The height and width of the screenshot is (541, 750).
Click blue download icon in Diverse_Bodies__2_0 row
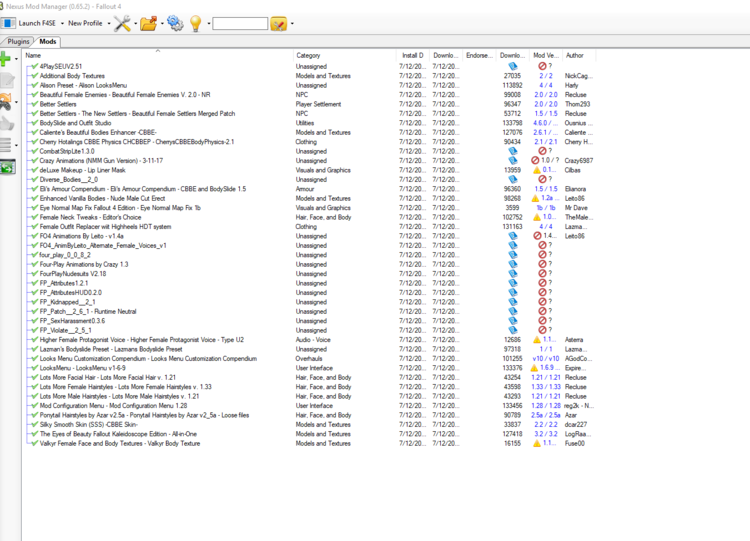513,179
